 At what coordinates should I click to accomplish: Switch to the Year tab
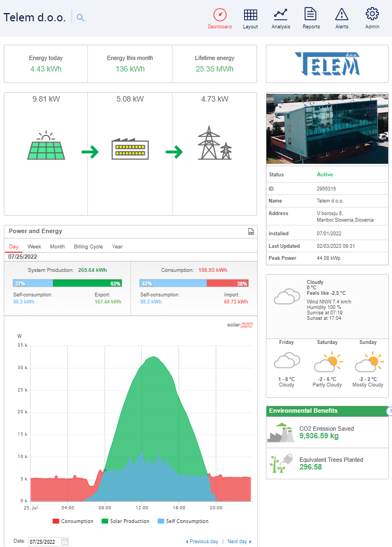[x=117, y=247]
